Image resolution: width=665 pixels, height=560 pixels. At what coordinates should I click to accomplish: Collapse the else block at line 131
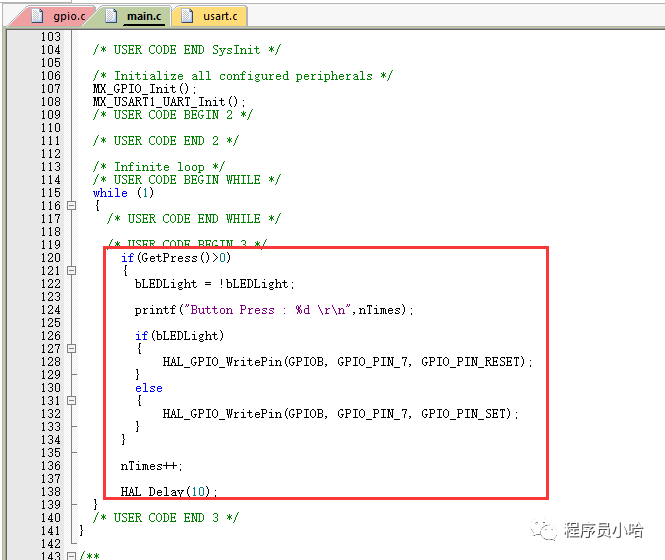(71, 401)
